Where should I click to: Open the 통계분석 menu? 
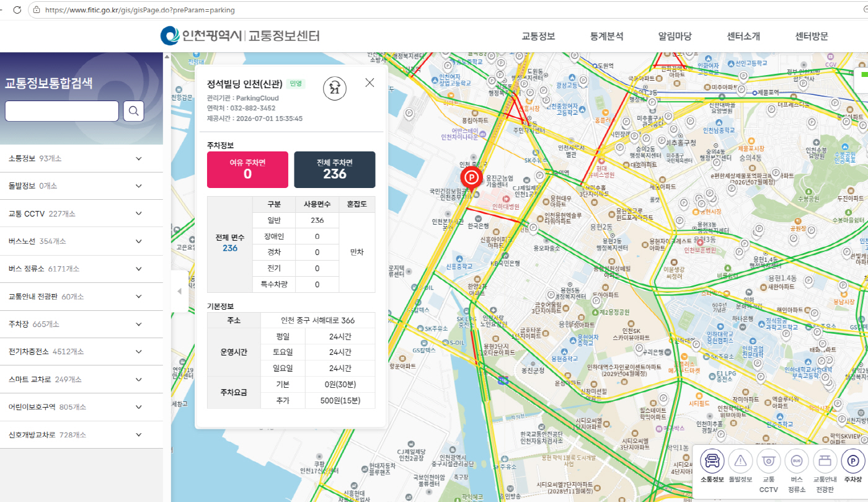pyautogui.click(x=606, y=36)
